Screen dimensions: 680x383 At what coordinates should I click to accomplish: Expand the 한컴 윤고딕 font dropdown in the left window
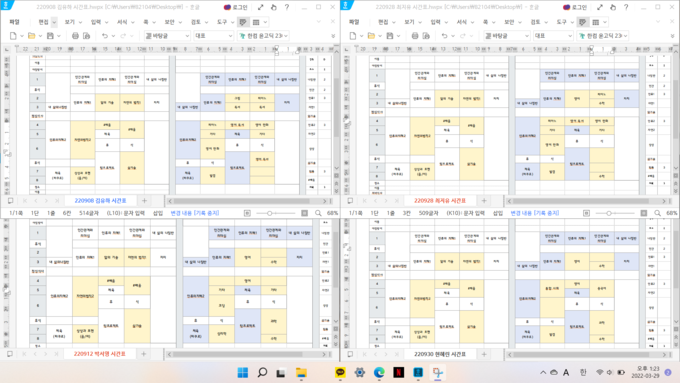tap(263, 36)
